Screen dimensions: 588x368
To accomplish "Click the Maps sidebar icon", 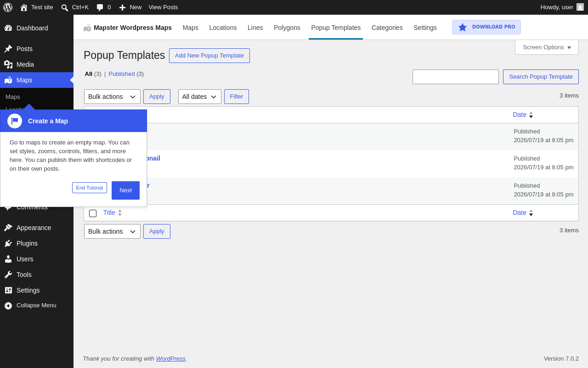I will [8, 80].
